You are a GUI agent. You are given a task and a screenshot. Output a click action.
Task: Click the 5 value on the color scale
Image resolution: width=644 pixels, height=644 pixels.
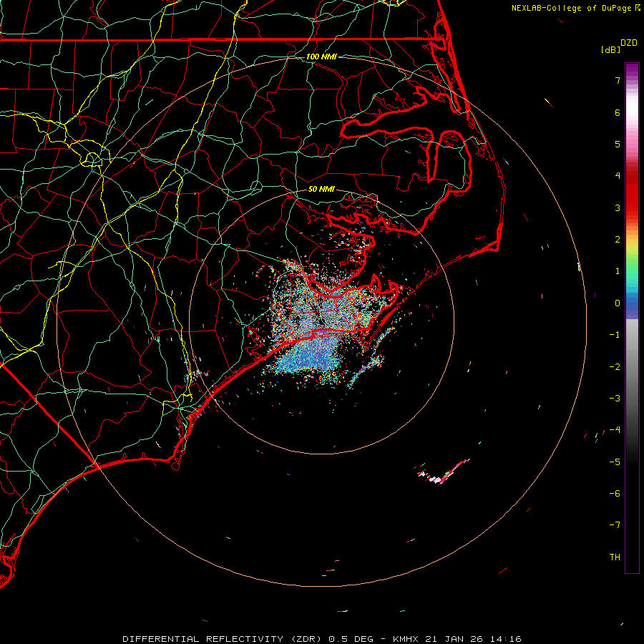(618, 144)
